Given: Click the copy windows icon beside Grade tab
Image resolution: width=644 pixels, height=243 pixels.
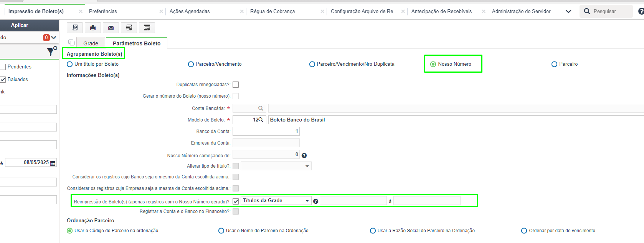Looking at the screenshot, I should (x=71, y=43).
